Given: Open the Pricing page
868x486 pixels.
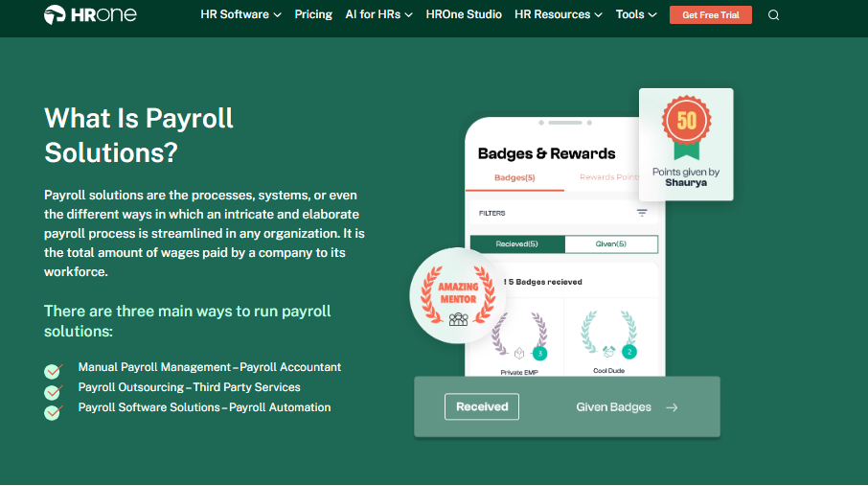Looking at the screenshot, I should [313, 14].
